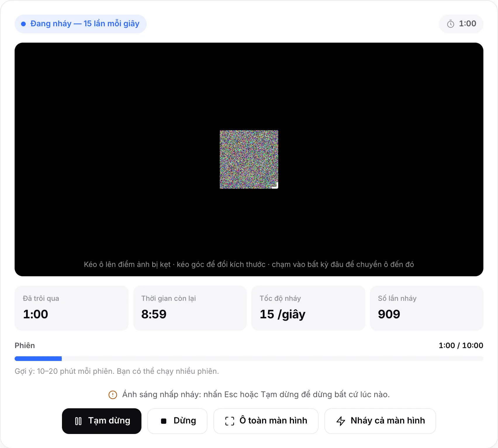Image resolution: width=498 pixels, height=448 pixels.
Task: Click the stop square icon on Dừng
Action: coord(164,421)
